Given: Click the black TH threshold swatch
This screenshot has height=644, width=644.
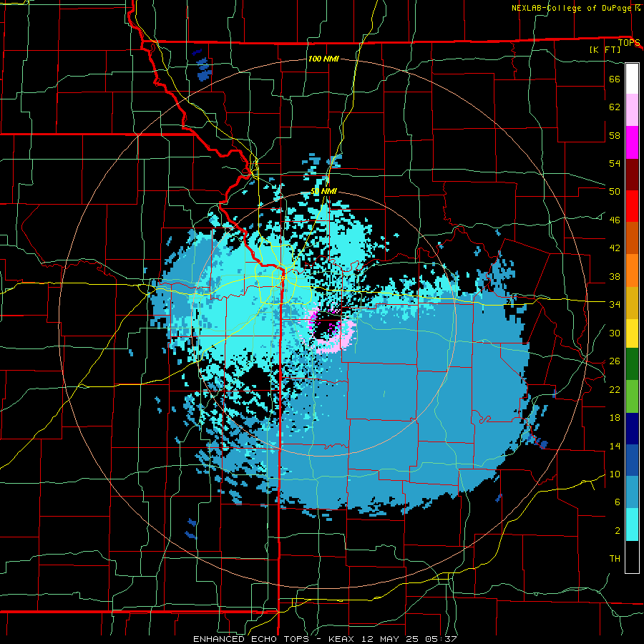Looking at the screenshot, I should tap(632, 557).
